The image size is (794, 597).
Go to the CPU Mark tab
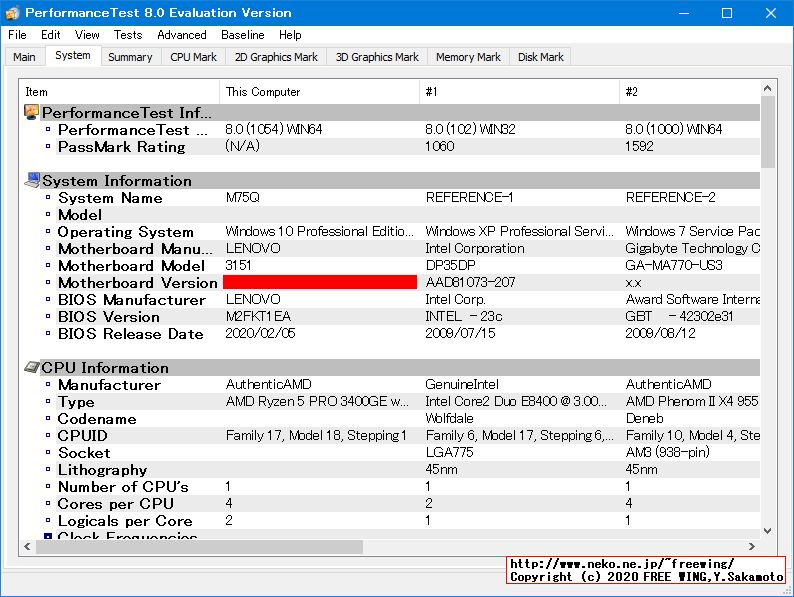coord(193,57)
